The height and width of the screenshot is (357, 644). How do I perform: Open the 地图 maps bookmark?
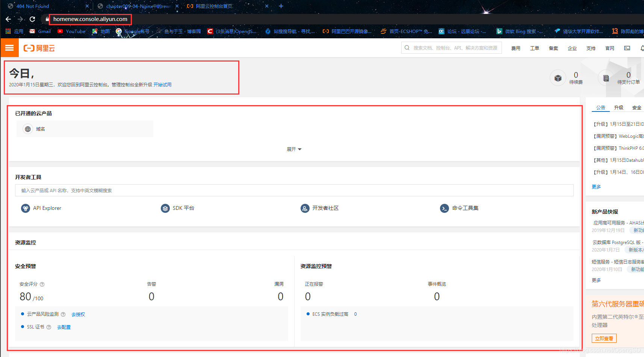(x=101, y=31)
